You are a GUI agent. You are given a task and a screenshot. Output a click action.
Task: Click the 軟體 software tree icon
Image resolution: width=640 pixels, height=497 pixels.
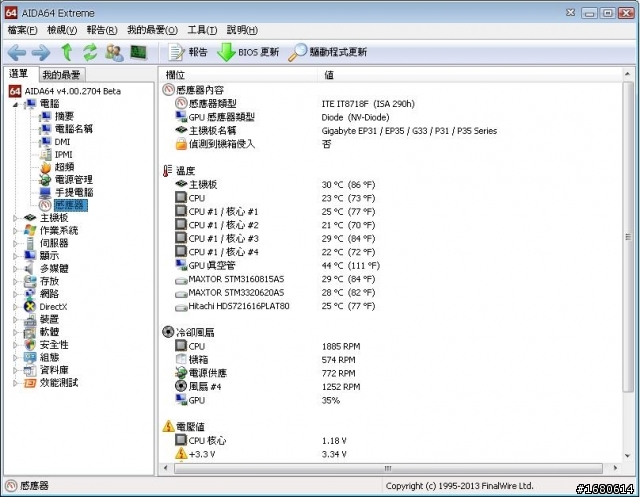point(30,332)
